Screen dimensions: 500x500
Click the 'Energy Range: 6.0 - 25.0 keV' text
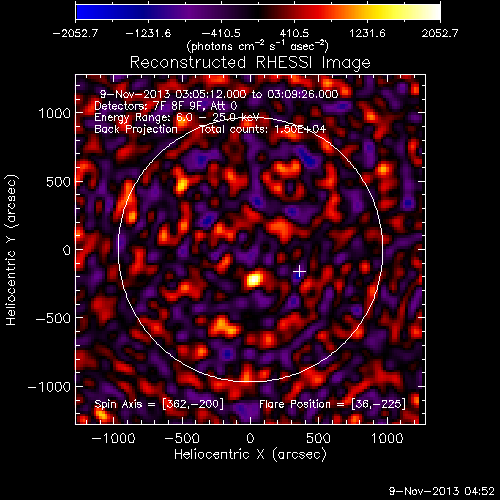point(177,117)
